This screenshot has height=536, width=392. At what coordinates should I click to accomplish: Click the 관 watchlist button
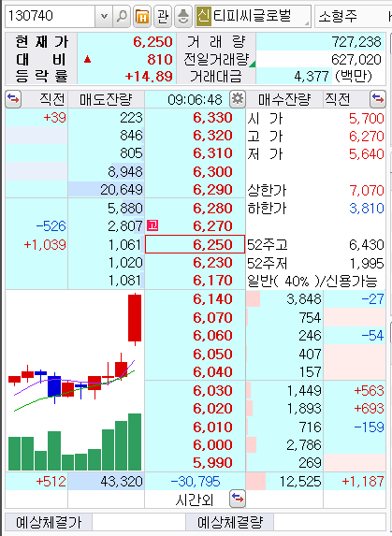coord(163,16)
